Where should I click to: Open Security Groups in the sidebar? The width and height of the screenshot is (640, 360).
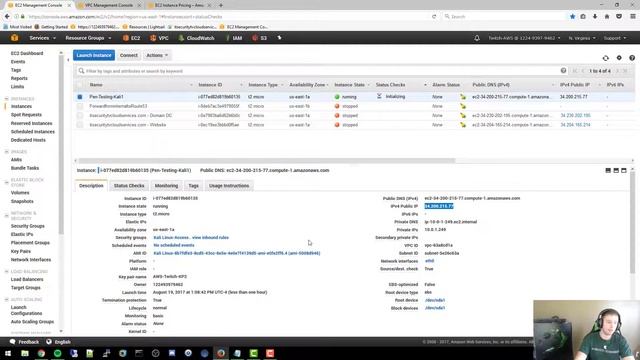click(x=28, y=226)
